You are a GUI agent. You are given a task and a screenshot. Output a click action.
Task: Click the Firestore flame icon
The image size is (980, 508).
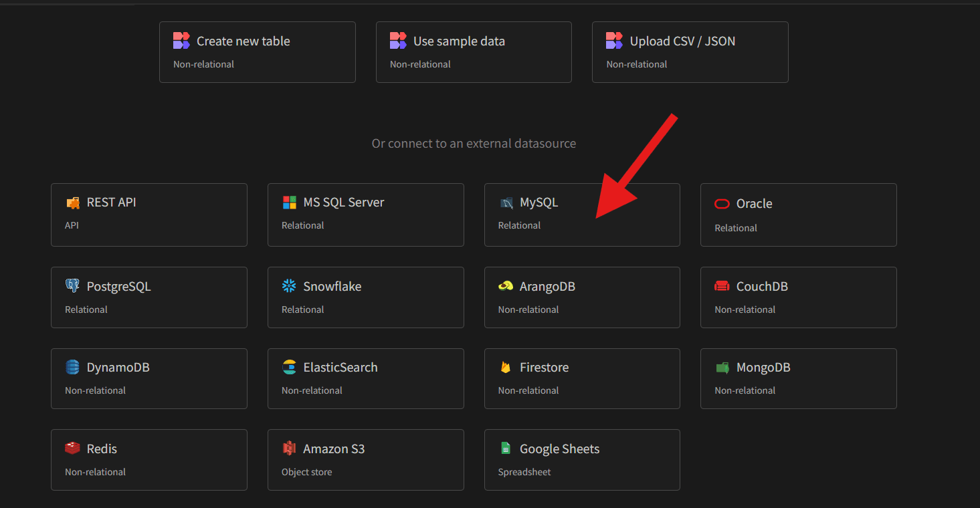click(506, 367)
